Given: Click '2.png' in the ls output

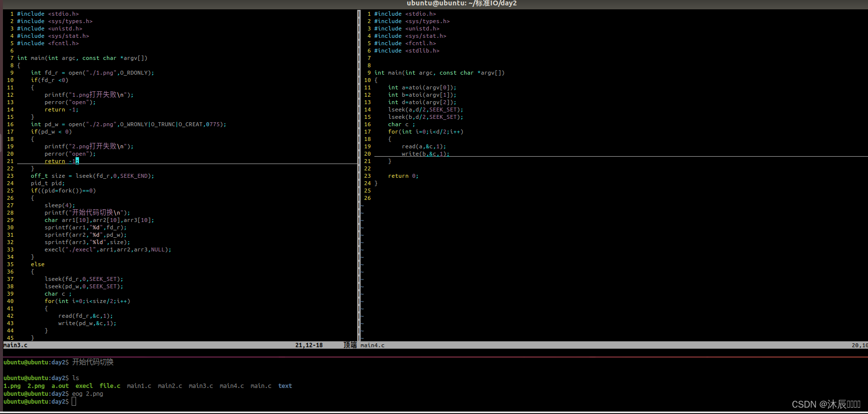Looking at the screenshot, I should (x=36, y=386).
